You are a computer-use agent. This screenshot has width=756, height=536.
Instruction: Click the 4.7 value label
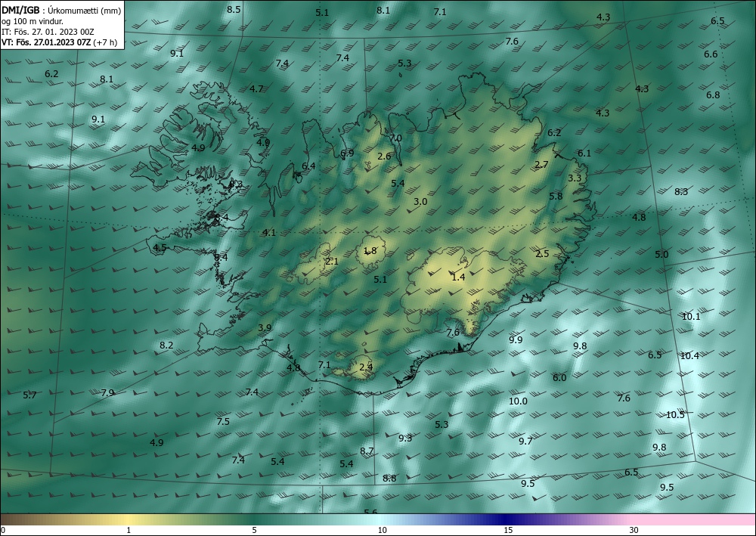click(256, 88)
